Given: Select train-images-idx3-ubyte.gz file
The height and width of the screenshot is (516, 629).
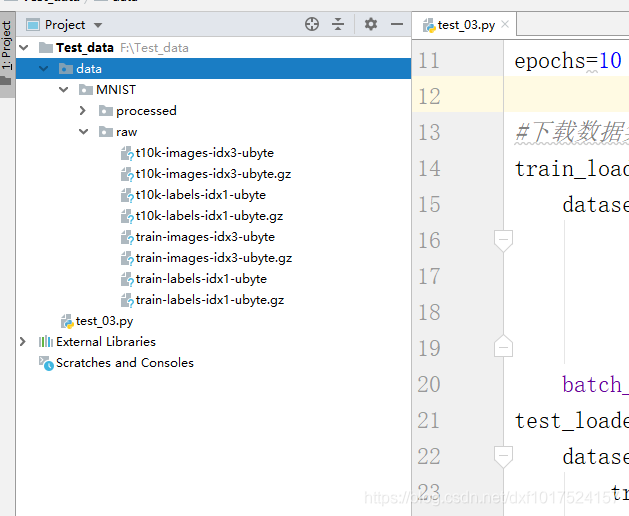Looking at the screenshot, I should [207, 258].
